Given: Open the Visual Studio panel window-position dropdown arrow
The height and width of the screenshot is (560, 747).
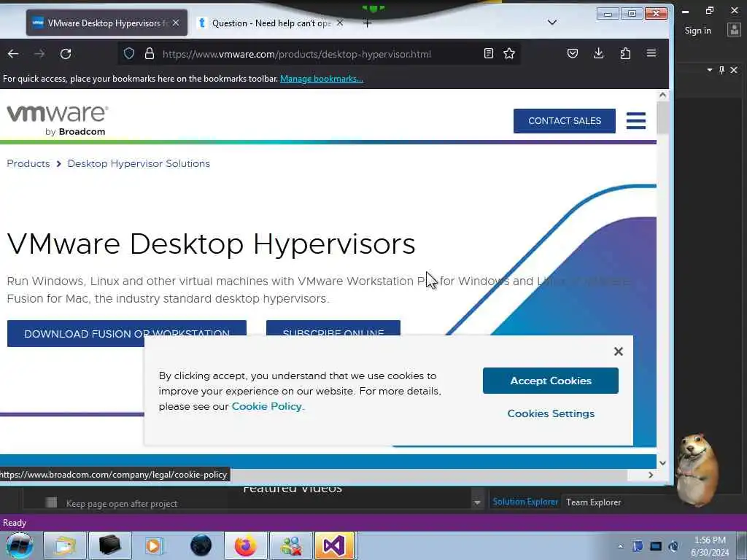Looking at the screenshot, I should point(709,70).
